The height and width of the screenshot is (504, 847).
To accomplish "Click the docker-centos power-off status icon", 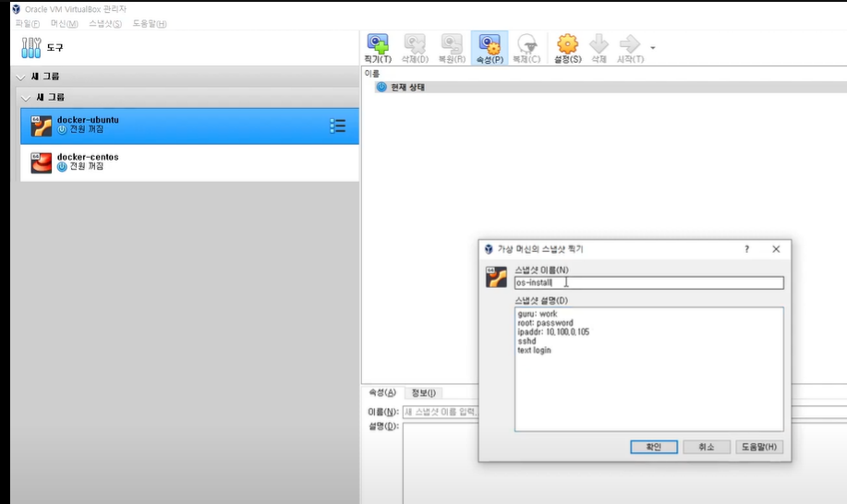I will 62,167.
